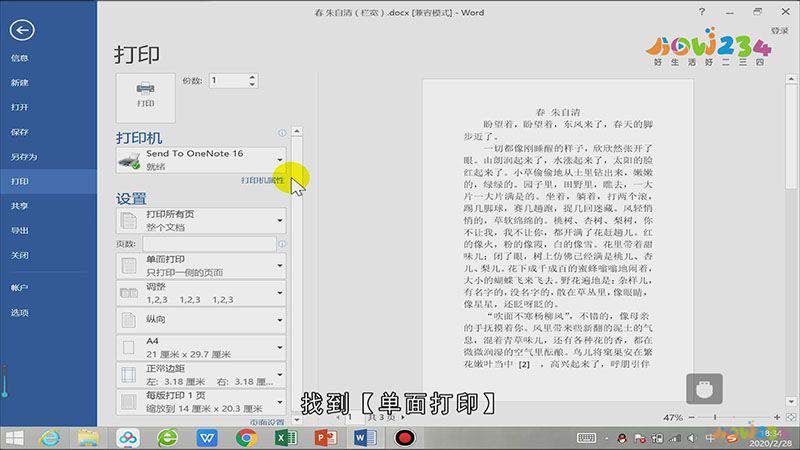The image size is (800, 450).
Task: Open 页面设置 page setup link
Action: pyautogui.click(x=267, y=422)
